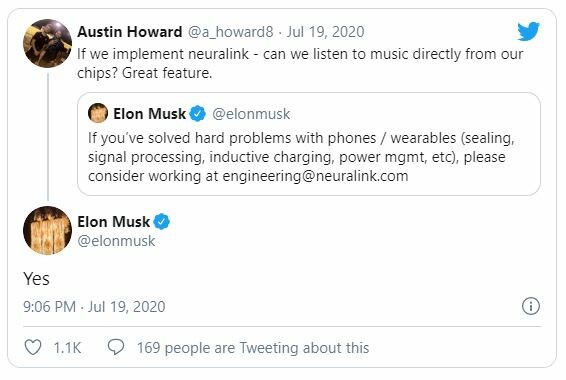566x380 pixels.
Task: Click the Twitter bird logo
Action: 528,31
